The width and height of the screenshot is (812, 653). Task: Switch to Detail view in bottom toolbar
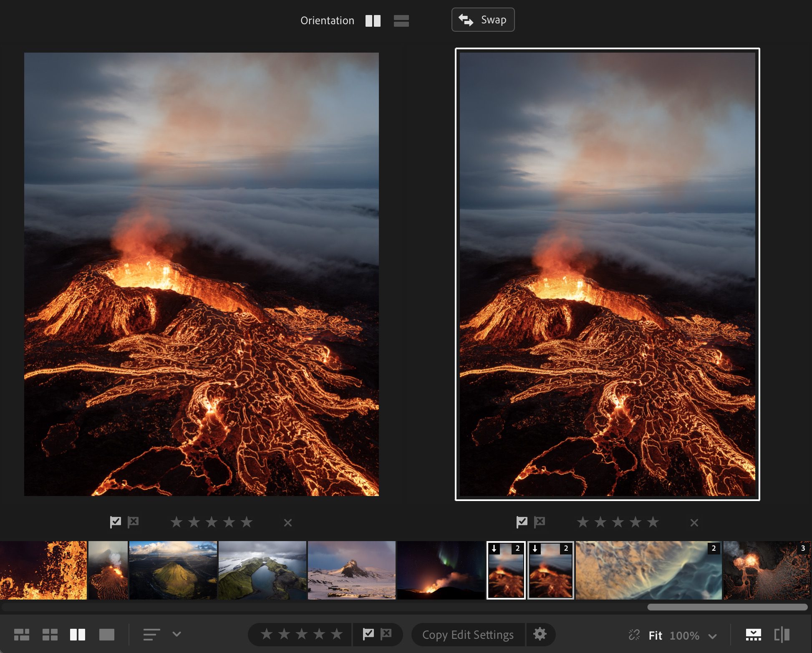click(107, 635)
